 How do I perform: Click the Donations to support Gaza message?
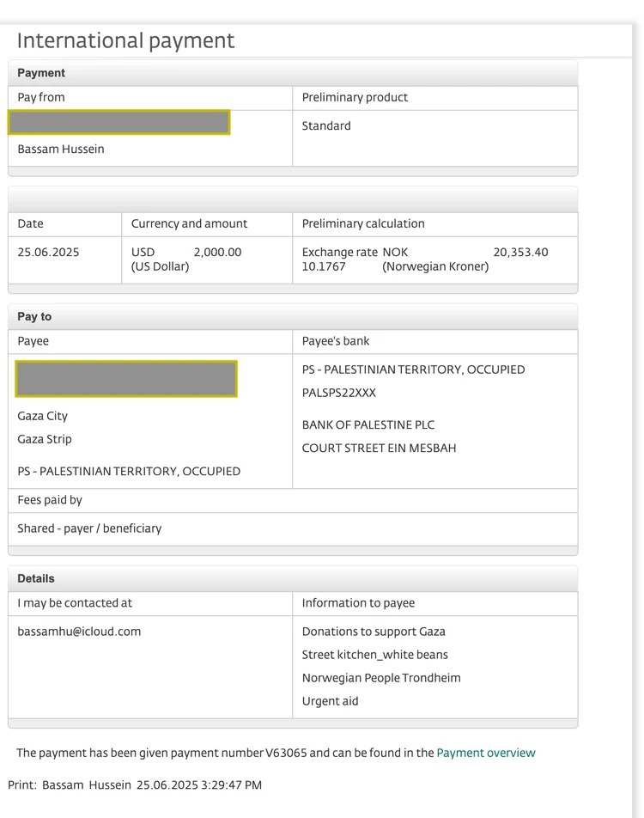click(374, 631)
